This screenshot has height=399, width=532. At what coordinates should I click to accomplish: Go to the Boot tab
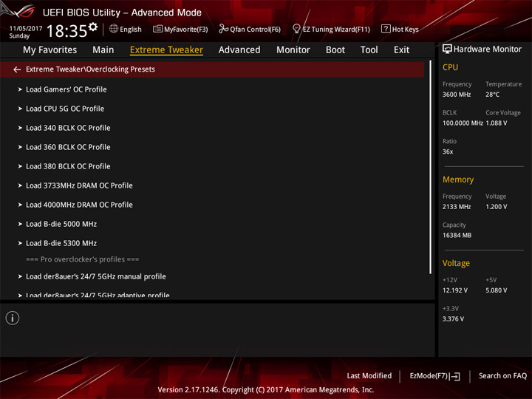point(335,50)
